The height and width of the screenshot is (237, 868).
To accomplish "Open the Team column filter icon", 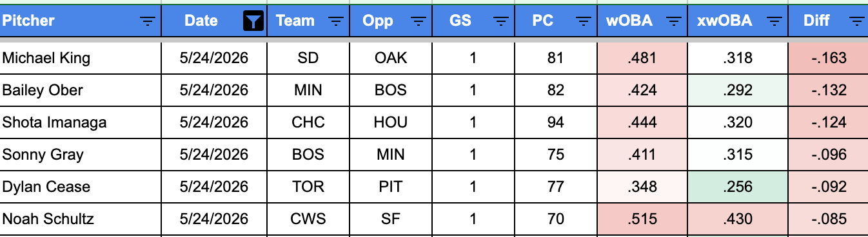I will click(336, 21).
